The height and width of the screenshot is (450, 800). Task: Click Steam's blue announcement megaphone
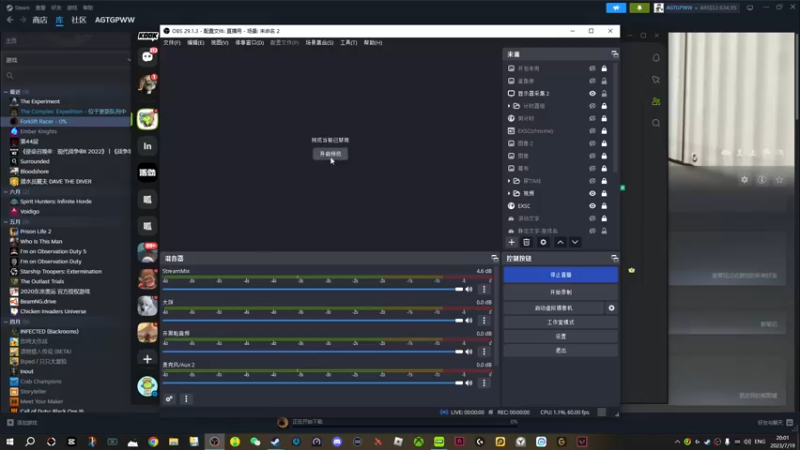pos(616,8)
